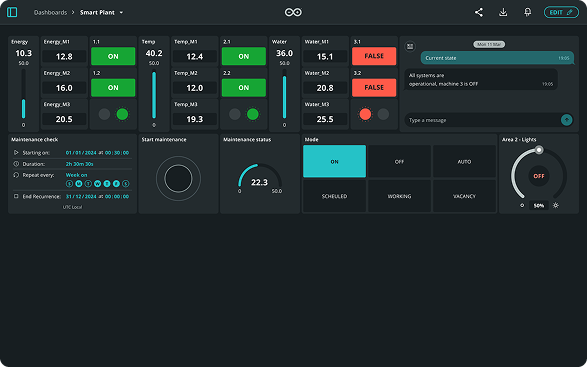Click the Maintenance status gauge
This screenshot has height=367, width=587.
260,178
